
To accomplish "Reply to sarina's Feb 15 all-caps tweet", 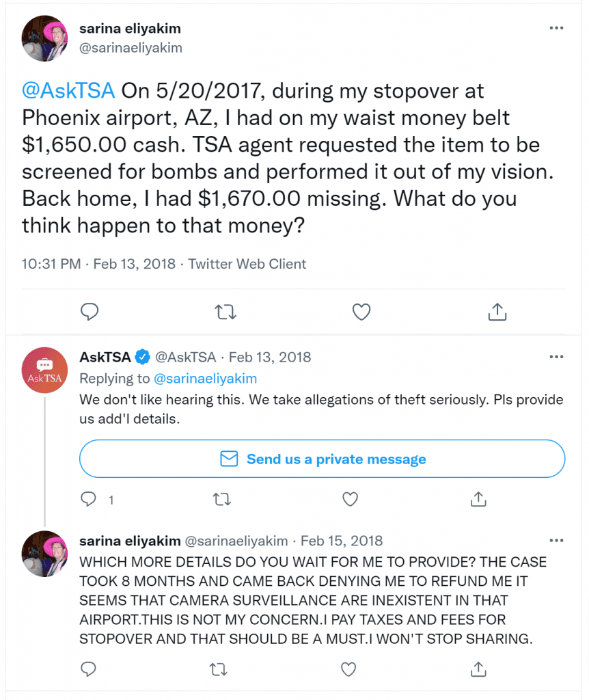I will pyautogui.click(x=88, y=669).
